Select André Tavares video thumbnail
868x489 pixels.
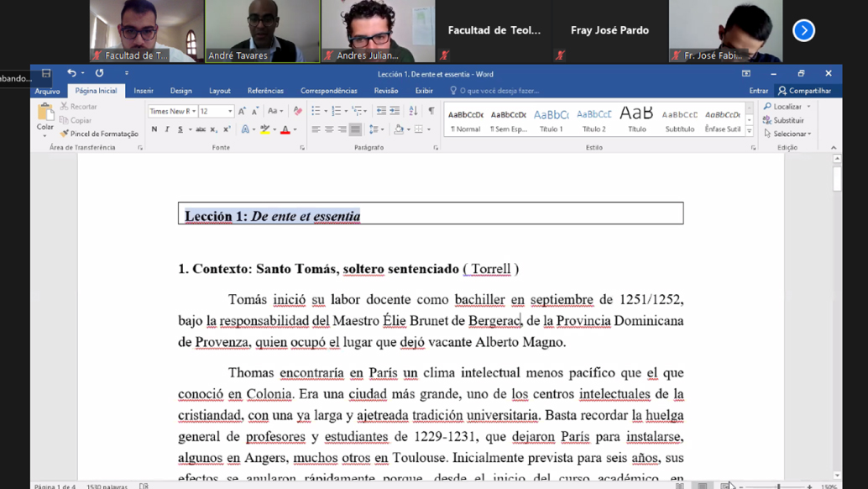point(263,31)
